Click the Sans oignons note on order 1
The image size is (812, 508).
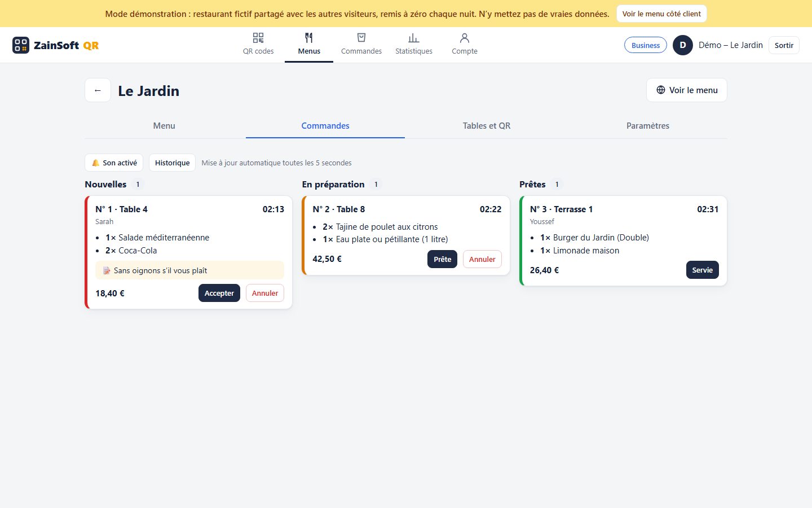(x=189, y=270)
